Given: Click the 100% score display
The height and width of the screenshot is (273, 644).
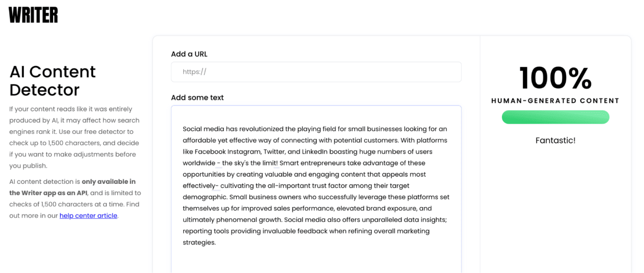Looking at the screenshot, I should tap(555, 78).
